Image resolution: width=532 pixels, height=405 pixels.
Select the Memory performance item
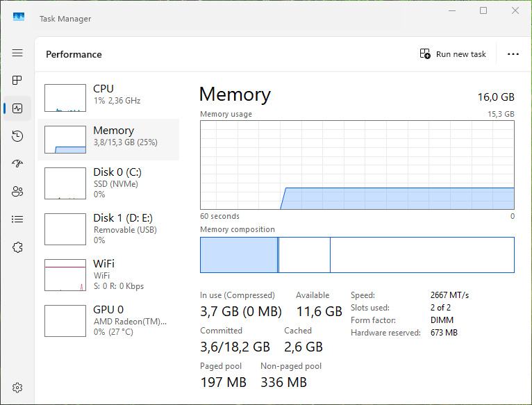[108, 140]
